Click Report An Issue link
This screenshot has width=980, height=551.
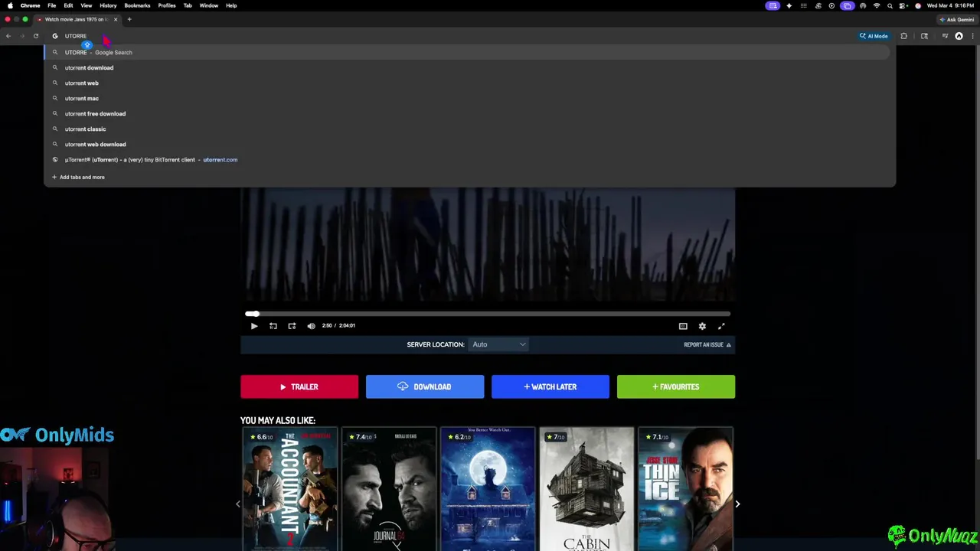[707, 344]
